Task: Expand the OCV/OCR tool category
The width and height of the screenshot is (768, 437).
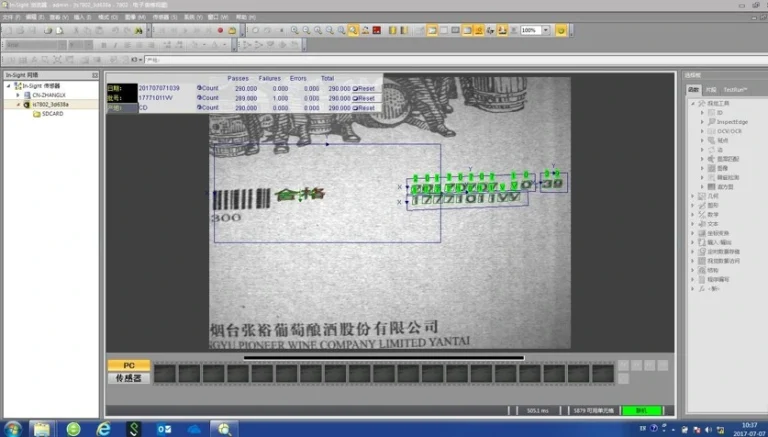Action: [x=702, y=131]
